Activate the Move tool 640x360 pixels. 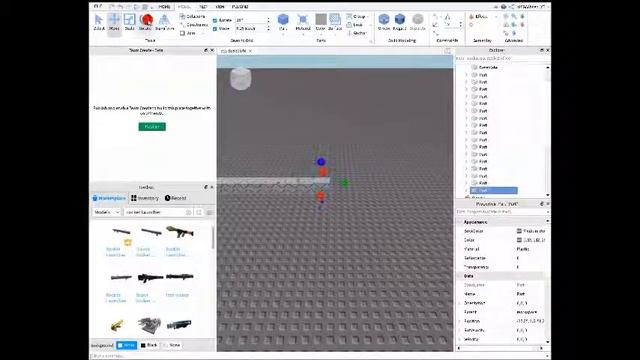coord(114,22)
